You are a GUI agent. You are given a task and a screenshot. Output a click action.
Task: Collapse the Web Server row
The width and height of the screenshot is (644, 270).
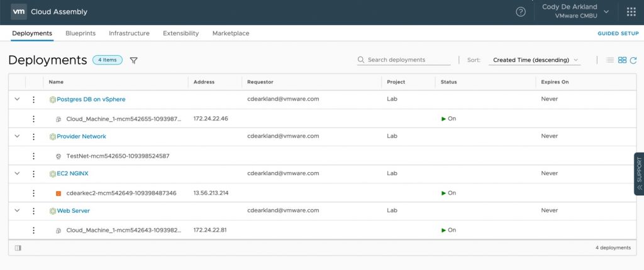pos(17,210)
